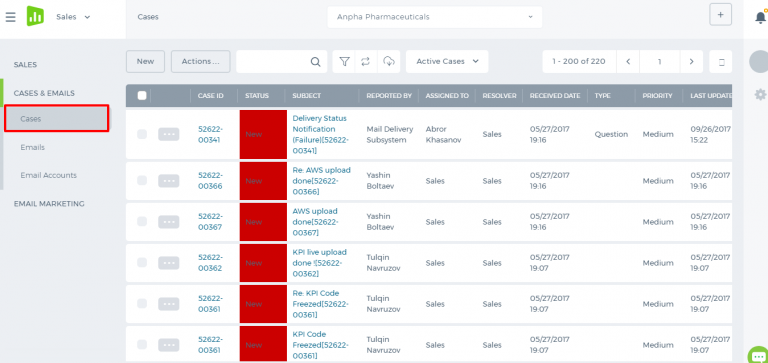Check the box for case 52622-00341
The image size is (768, 363).
coord(142,134)
